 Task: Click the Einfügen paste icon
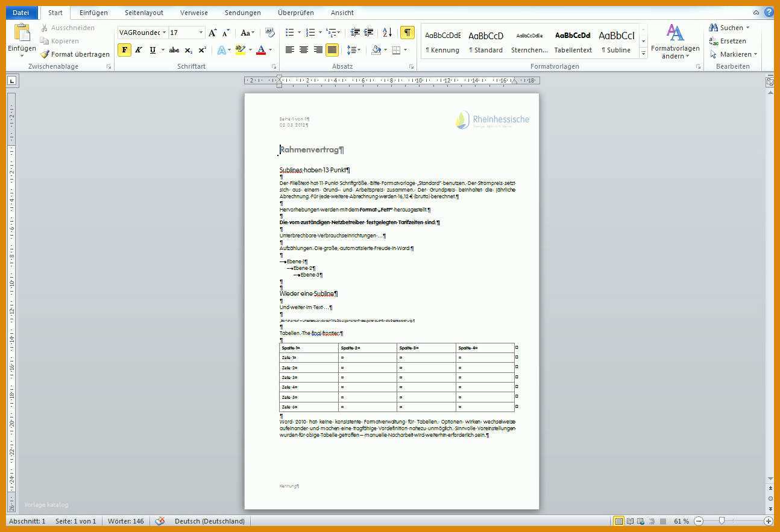[22, 33]
